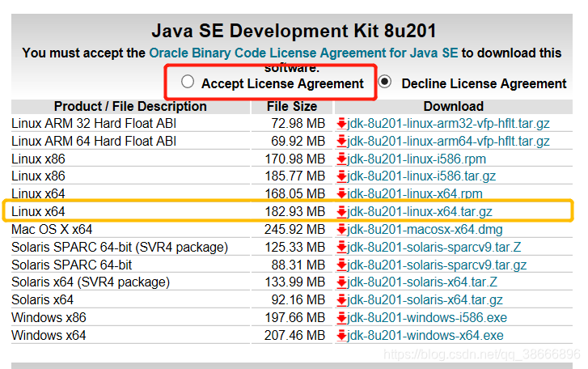Click the Java SE Development Kit 8u201 title
This screenshot has height=369, width=588.
(294, 31)
